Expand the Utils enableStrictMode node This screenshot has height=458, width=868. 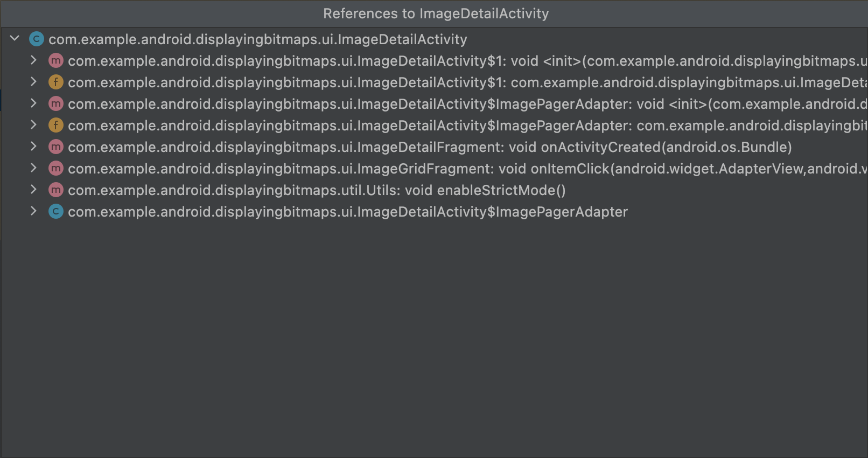point(33,190)
